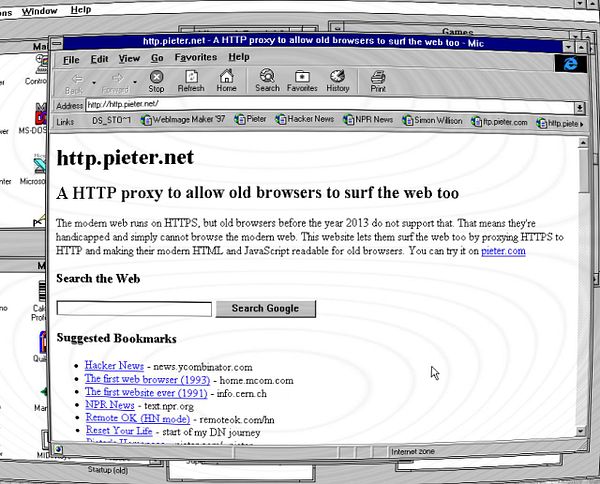
Task: Click the browser window title bar
Action: click(x=313, y=42)
